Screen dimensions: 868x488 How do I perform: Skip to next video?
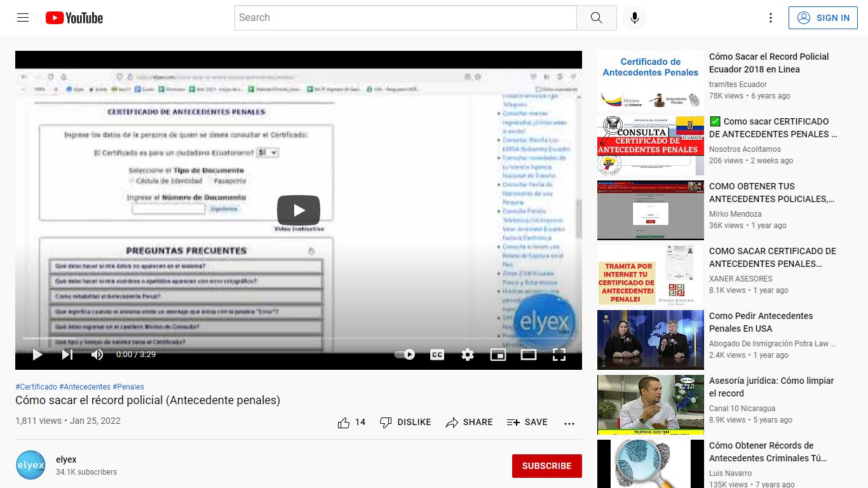67,355
